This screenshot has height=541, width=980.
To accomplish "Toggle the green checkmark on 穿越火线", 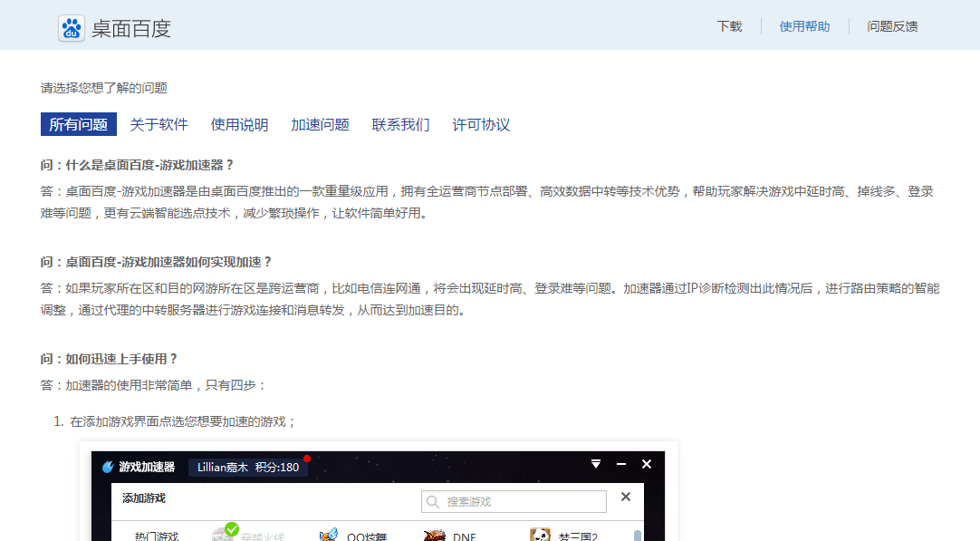I will tap(230, 527).
